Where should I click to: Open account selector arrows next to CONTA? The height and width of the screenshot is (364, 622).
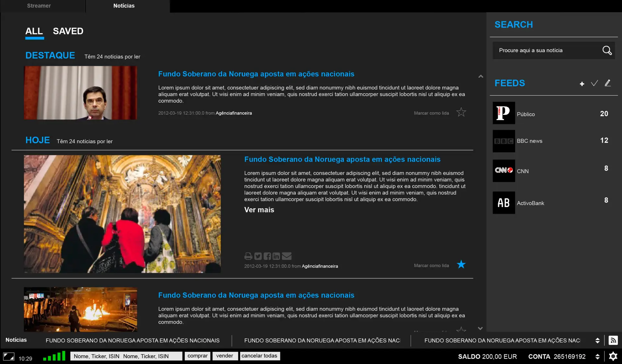pyautogui.click(x=597, y=357)
